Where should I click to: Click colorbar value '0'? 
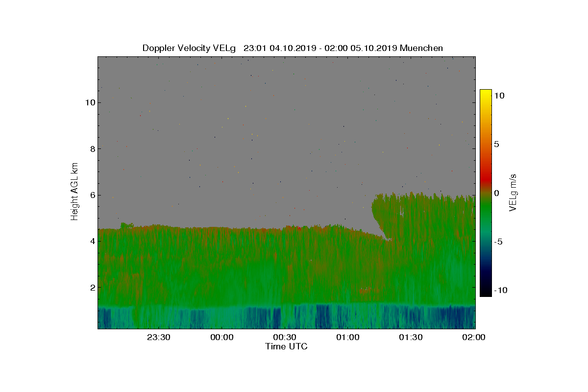click(x=496, y=193)
